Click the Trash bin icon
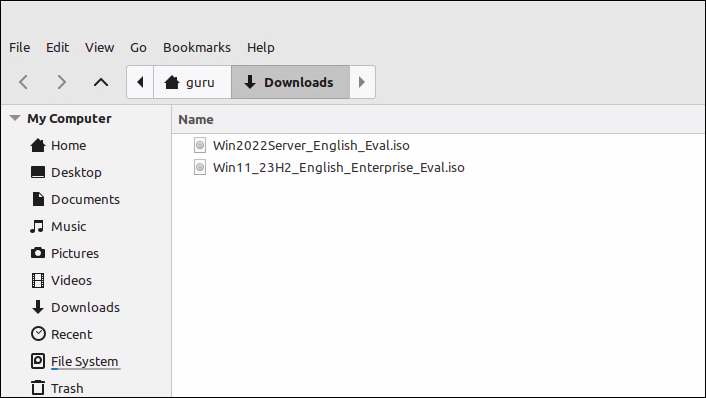Image resolution: width=706 pixels, height=398 pixels. tap(38, 388)
